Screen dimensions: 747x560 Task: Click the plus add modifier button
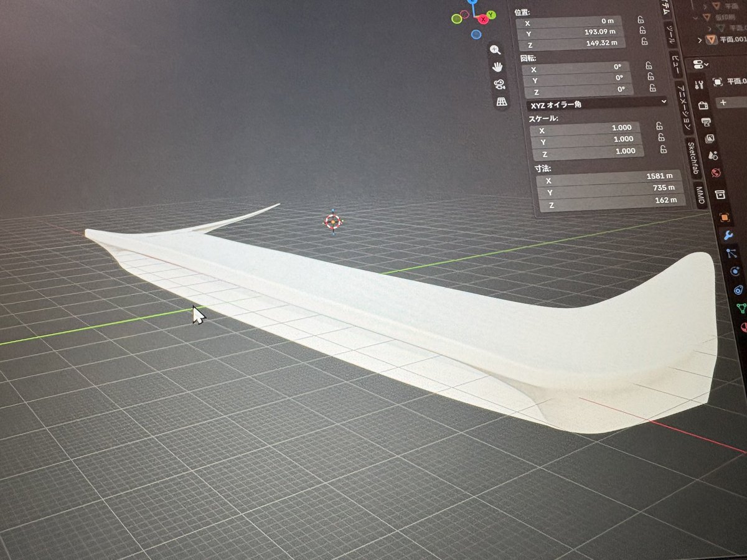(723, 102)
